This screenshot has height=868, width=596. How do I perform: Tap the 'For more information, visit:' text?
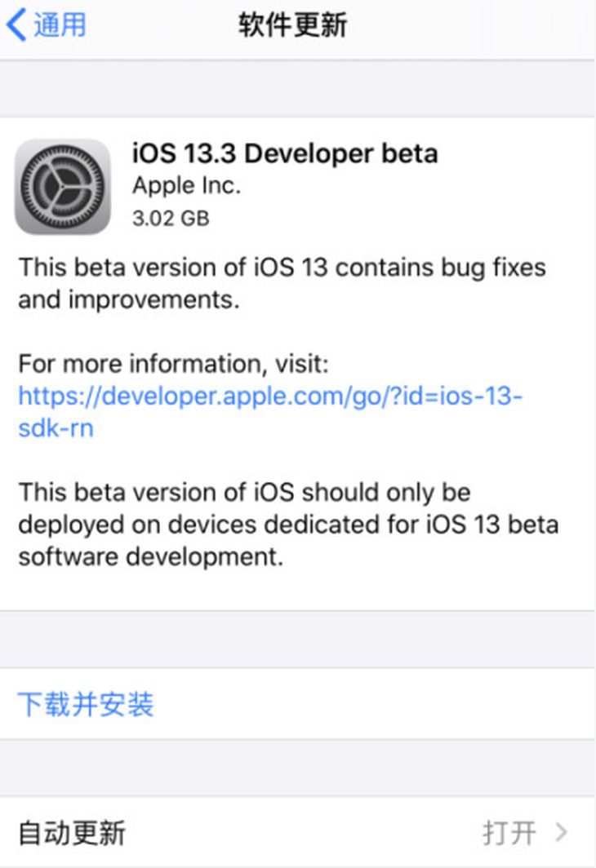pyautogui.click(x=173, y=364)
